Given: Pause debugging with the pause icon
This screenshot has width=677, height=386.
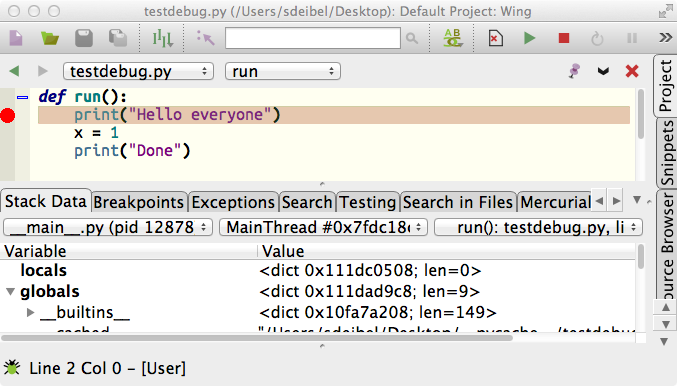Looking at the screenshot, I should 632,38.
